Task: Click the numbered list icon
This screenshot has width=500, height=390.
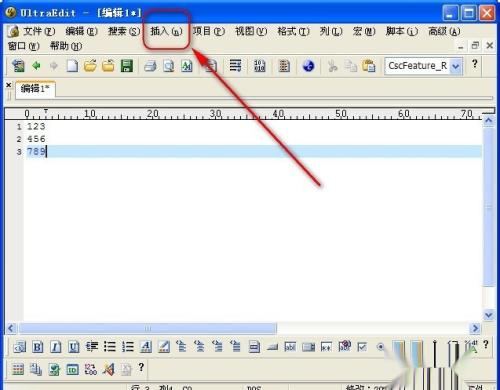Action: click(128, 347)
